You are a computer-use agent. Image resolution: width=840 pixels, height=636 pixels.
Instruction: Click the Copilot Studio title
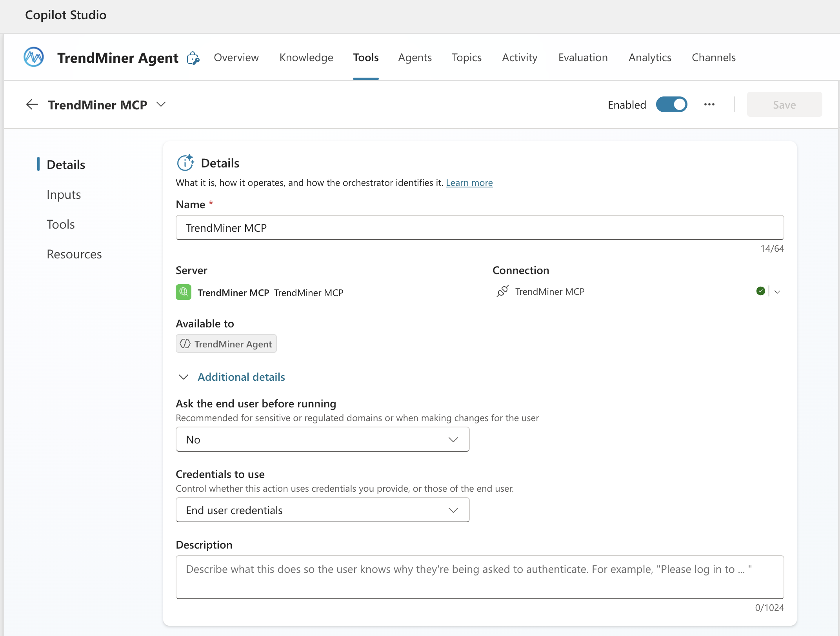(x=65, y=15)
